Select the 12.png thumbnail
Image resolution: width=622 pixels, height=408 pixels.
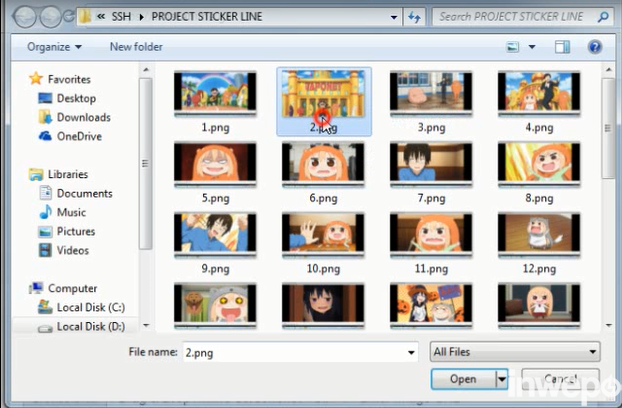pyautogui.click(x=539, y=235)
